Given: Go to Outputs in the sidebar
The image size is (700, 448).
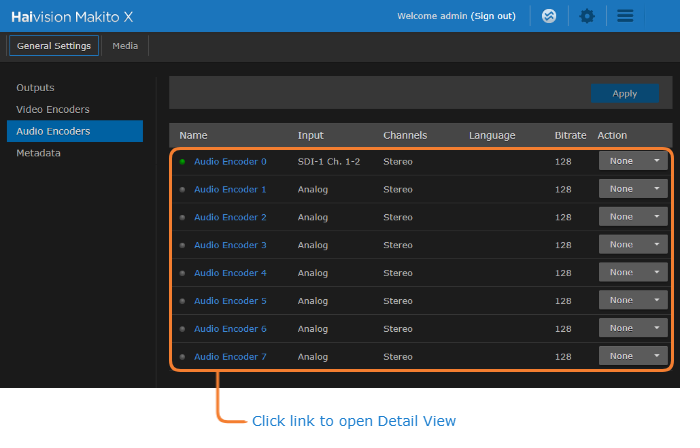Looking at the screenshot, I should [x=35, y=88].
